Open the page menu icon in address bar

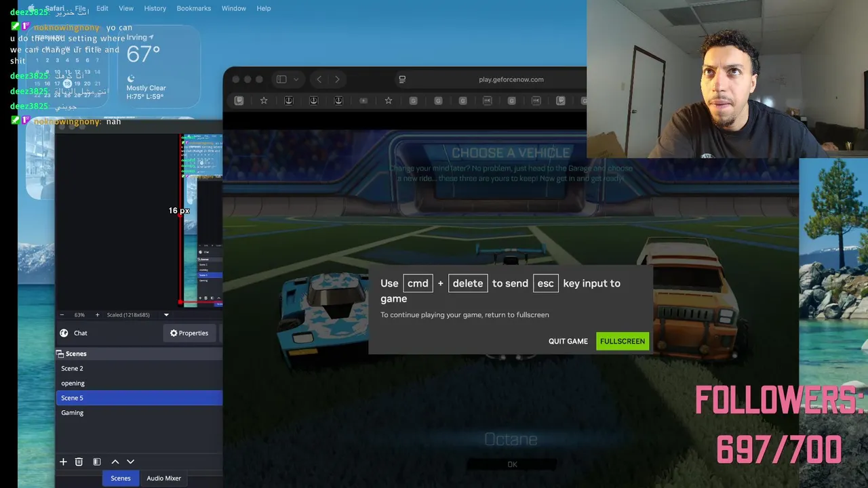pyautogui.click(x=402, y=79)
